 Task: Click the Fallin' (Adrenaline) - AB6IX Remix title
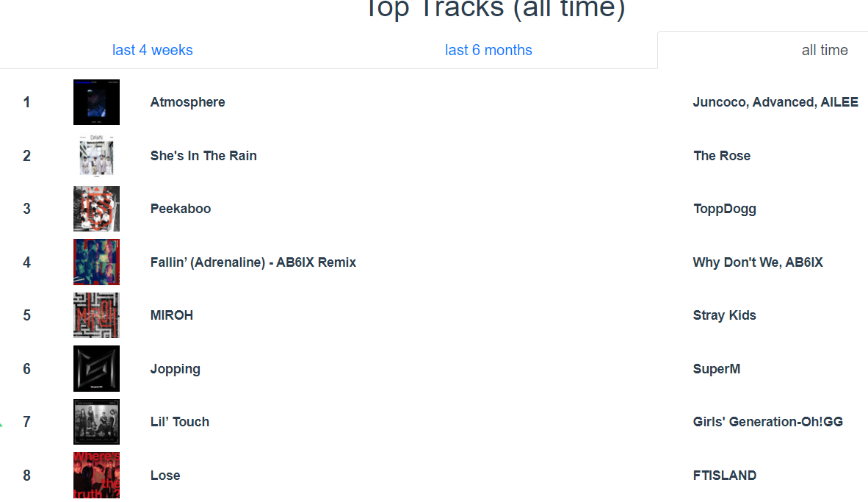click(x=253, y=262)
